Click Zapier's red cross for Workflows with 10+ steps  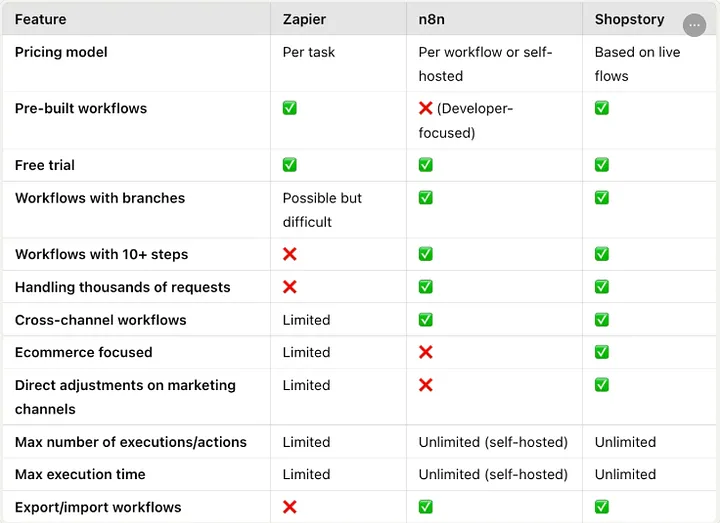290,254
